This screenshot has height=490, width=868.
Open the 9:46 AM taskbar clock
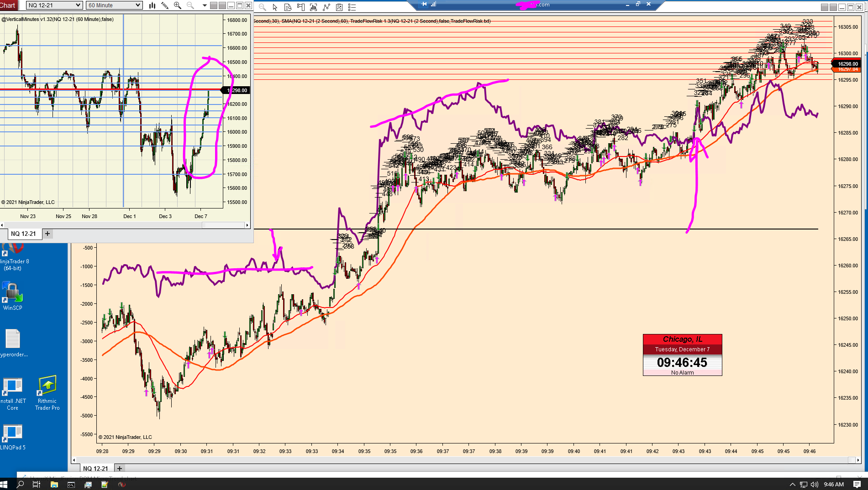click(834, 485)
